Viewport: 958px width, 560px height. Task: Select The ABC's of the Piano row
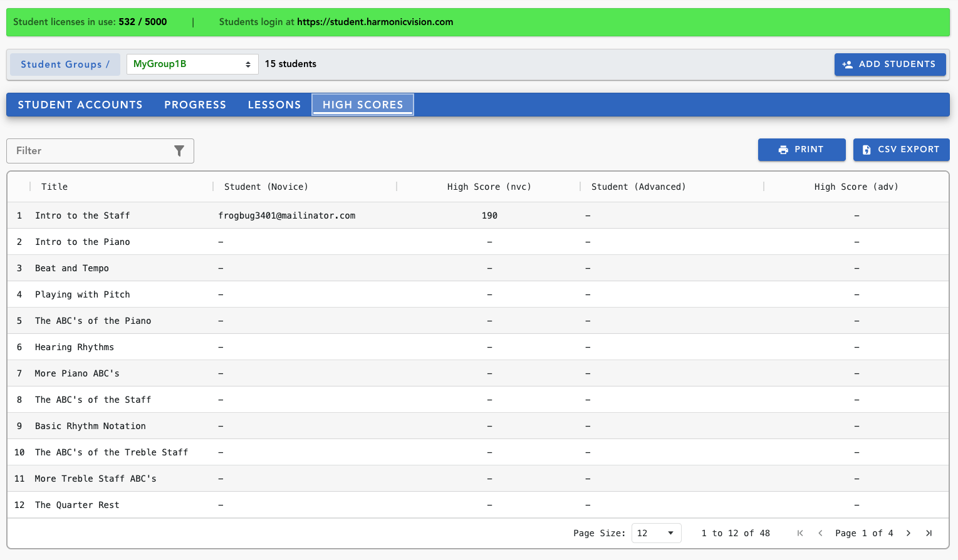point(477,321)
